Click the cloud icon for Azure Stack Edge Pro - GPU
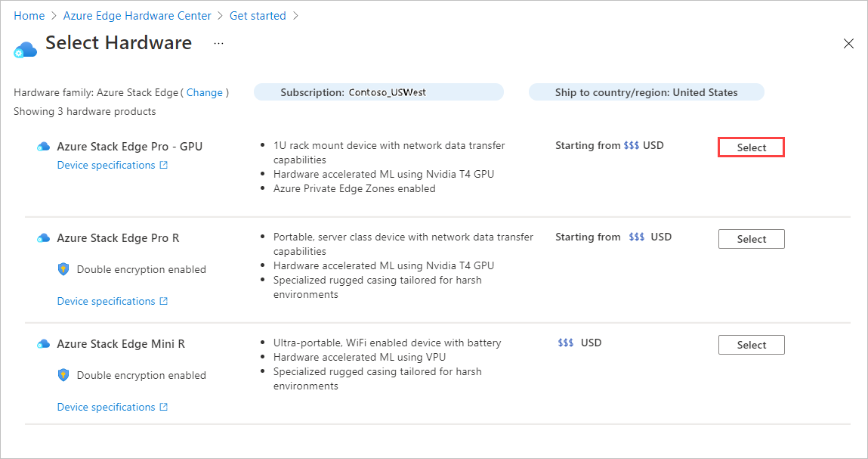The width and height of the screenshot is (868, 459). tap(43, 145)
